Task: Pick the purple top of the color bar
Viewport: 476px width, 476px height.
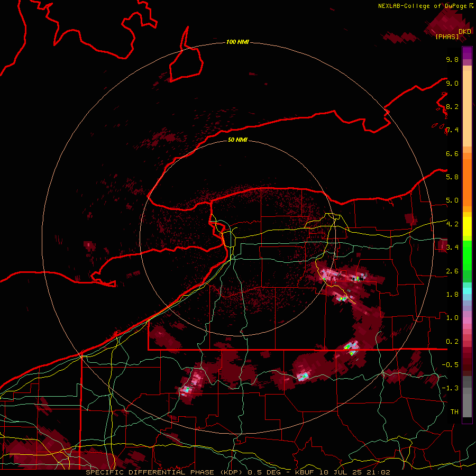Action: pyautogui.click(x=467, y=53)
